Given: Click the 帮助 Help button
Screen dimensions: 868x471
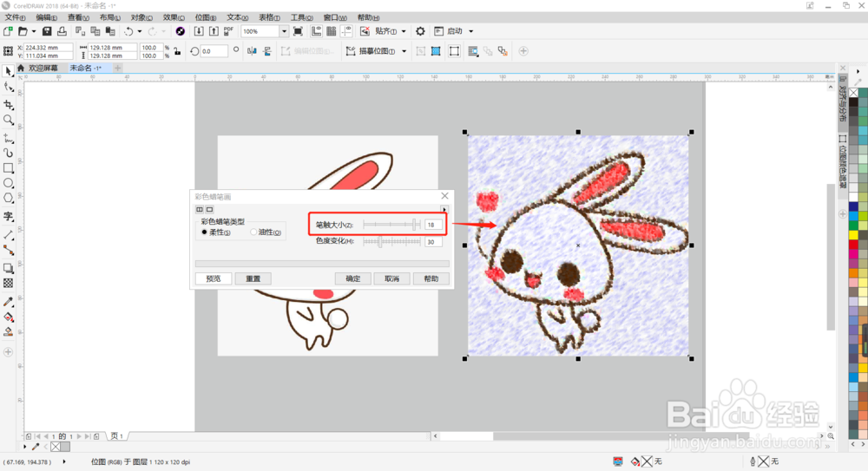Looking at the screenshot, I should click(431, 279).
